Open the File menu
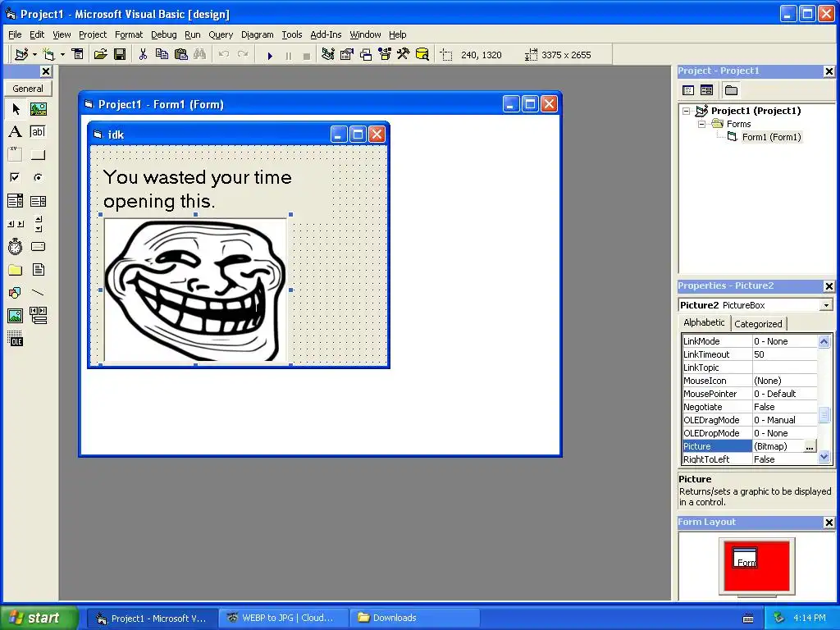 pos(15,34)
